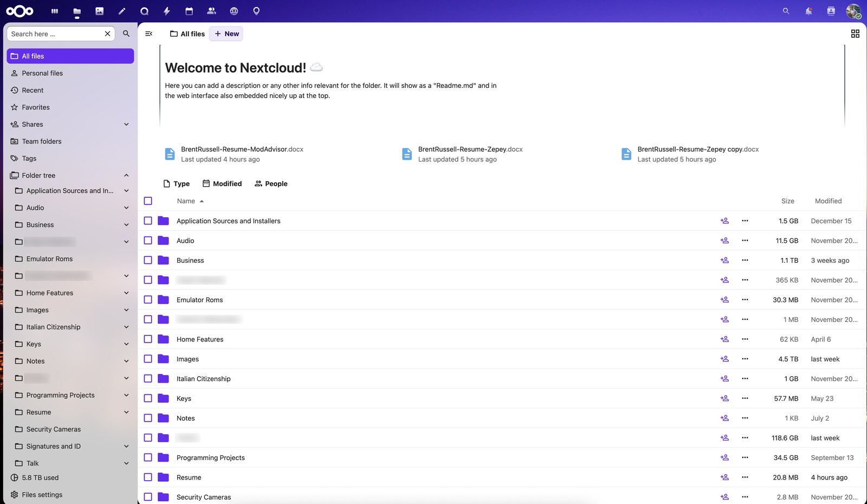
Task: Open the Maps pin icon
Action: [256, 11]
